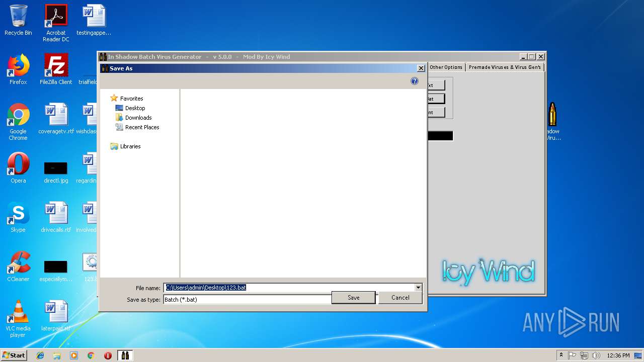Select Desktop under Favorites
The height and width of the screenshot is (362, 644).
click(x=135, y=108)
